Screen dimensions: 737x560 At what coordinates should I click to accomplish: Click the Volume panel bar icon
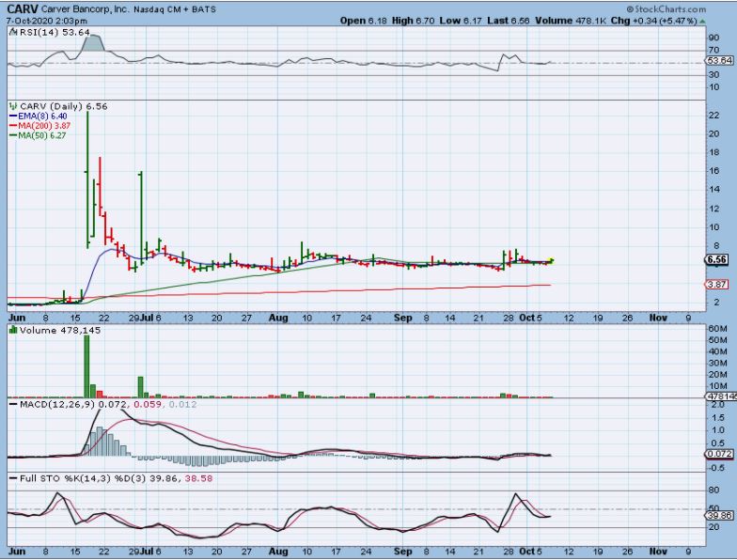(x=10, y=331)
